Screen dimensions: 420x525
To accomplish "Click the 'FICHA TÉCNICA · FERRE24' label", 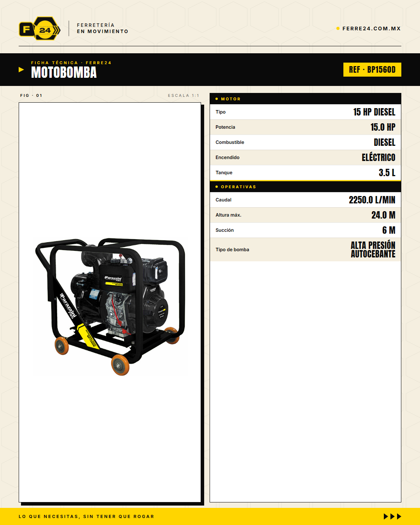I will 71,63.
